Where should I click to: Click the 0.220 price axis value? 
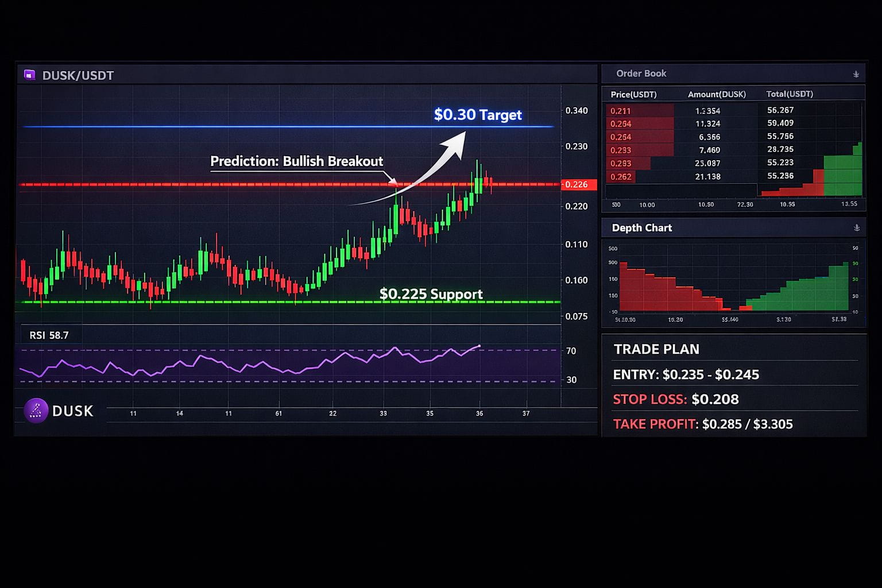577,206
